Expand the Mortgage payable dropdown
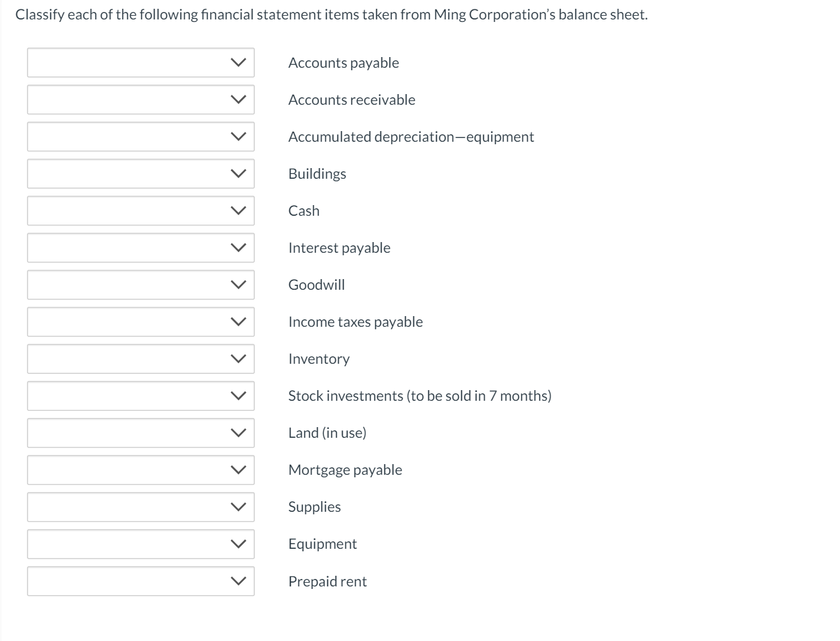The image size is (840, 641). point(141,470)
